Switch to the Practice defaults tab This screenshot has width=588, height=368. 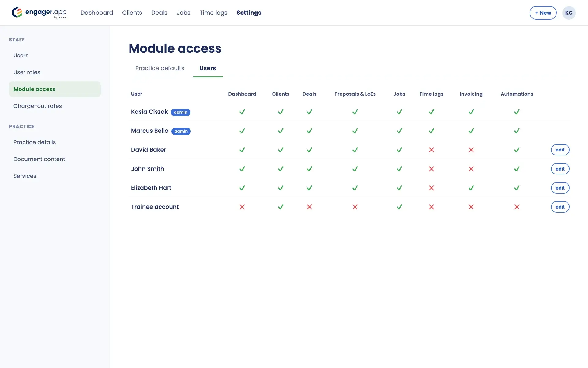point(160,68)
